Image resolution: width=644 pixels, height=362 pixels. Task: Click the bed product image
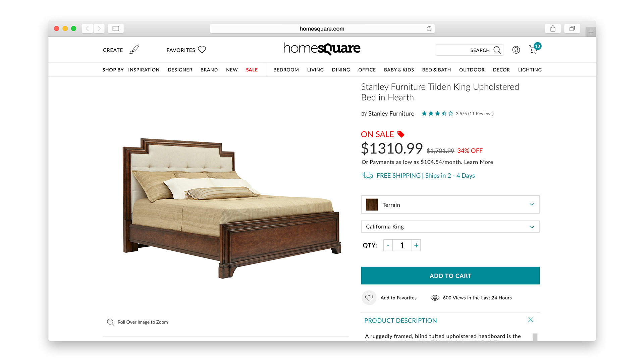click(232, 208)
